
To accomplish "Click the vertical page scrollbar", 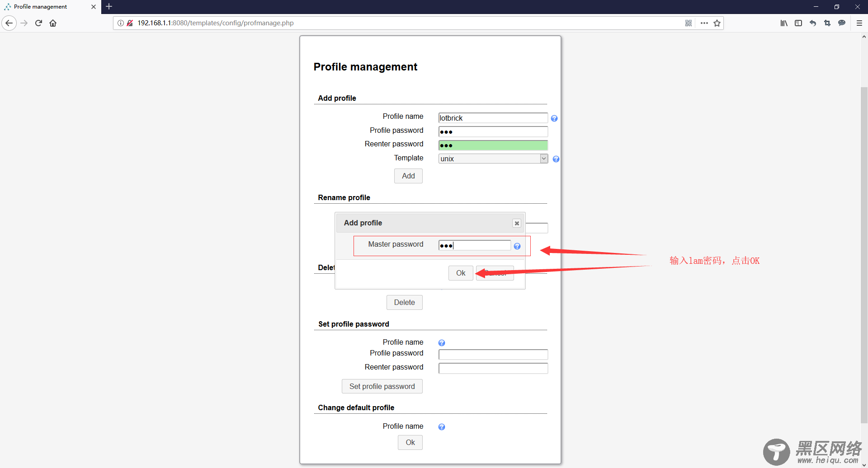I will click(864, 255).
